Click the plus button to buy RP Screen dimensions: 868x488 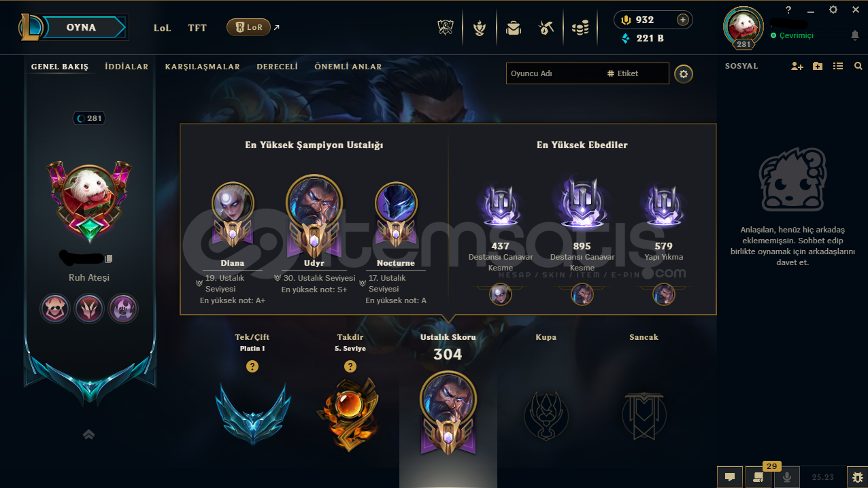point(682,20)
